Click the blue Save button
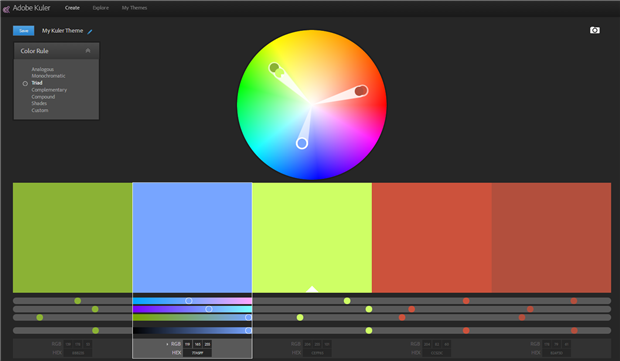Viewport: 620px width, 361px height. (x=23, y=31)
